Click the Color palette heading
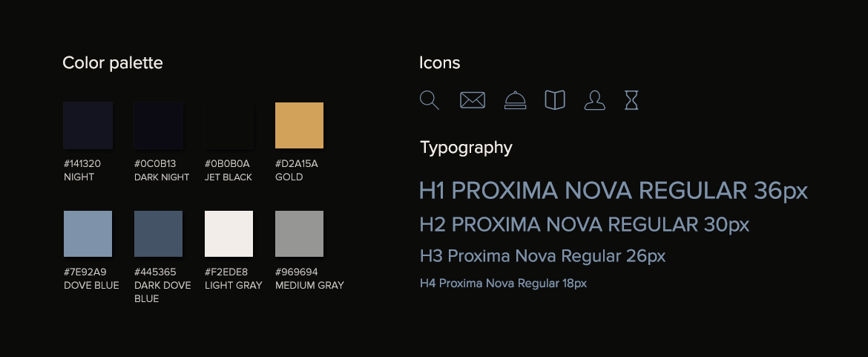Screen dimensions: 868x357 [113, 63]
